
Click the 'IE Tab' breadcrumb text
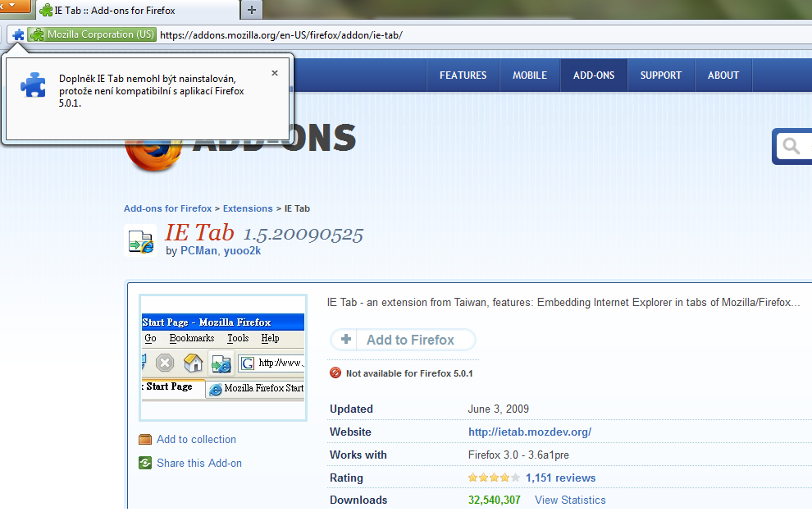(297, 208)
